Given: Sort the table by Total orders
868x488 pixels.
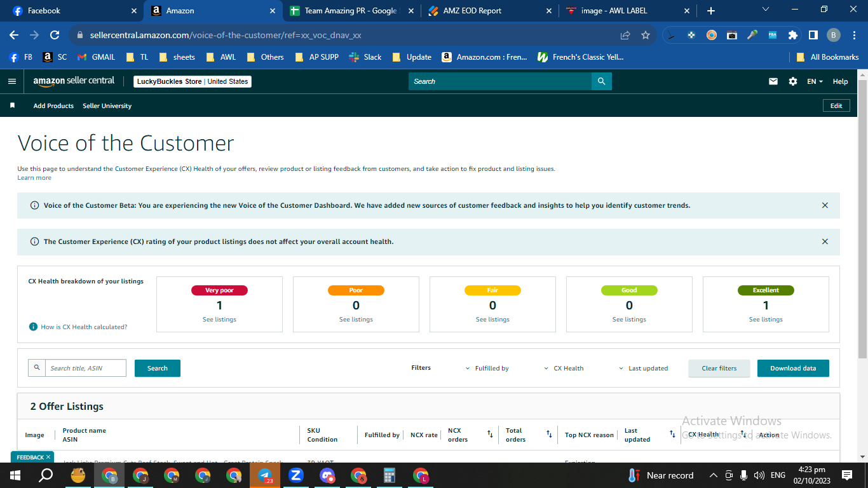Looking at the screenshot, I should (549, 435).
